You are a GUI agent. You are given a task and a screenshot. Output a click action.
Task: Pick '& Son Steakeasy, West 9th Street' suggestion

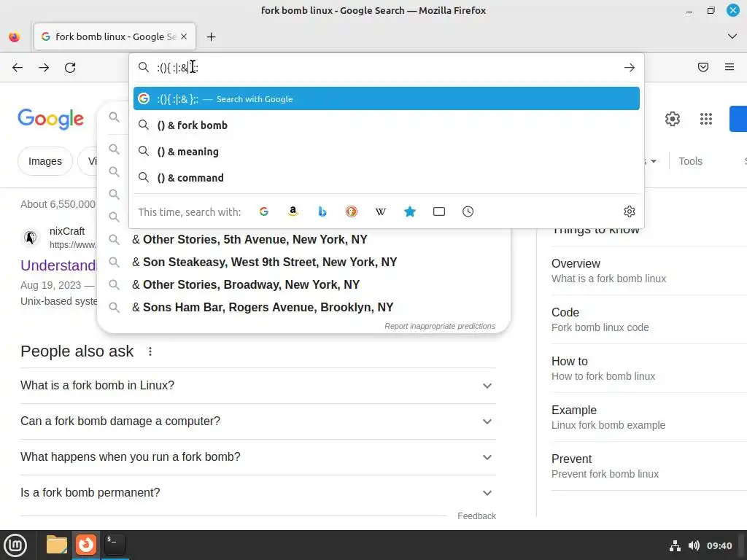(303, 262)
